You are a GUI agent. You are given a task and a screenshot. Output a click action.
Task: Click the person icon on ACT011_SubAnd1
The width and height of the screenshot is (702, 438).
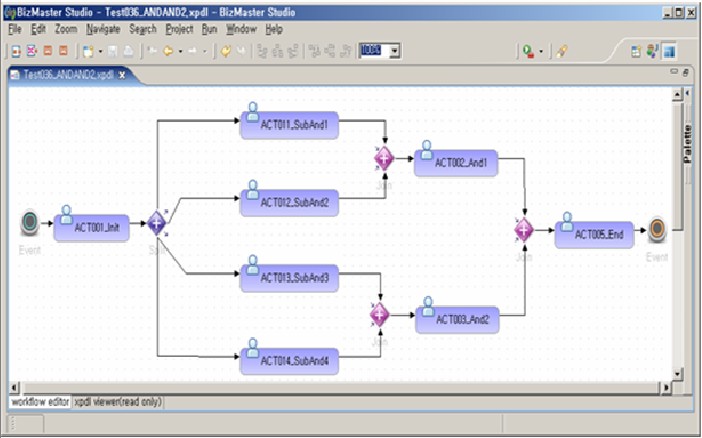[253, 112]
